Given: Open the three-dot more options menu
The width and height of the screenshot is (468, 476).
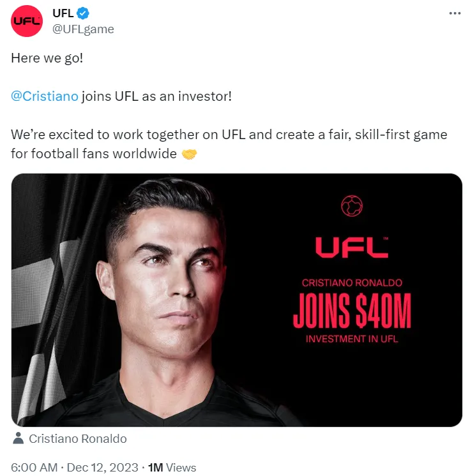Looking at the screenshot, I should pyautogui.click(x=454, y=13).
